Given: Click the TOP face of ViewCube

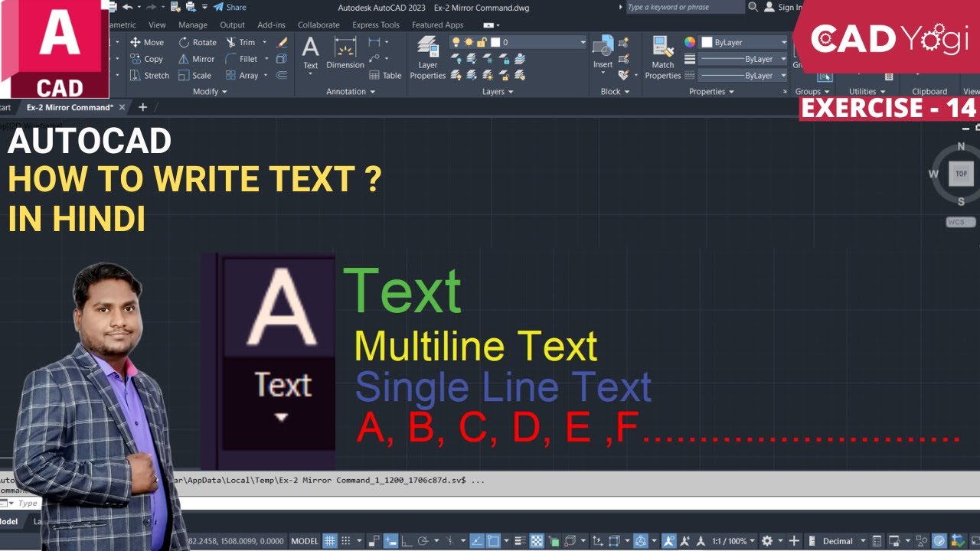Looking at the screenshot, I should click(961, 174).
